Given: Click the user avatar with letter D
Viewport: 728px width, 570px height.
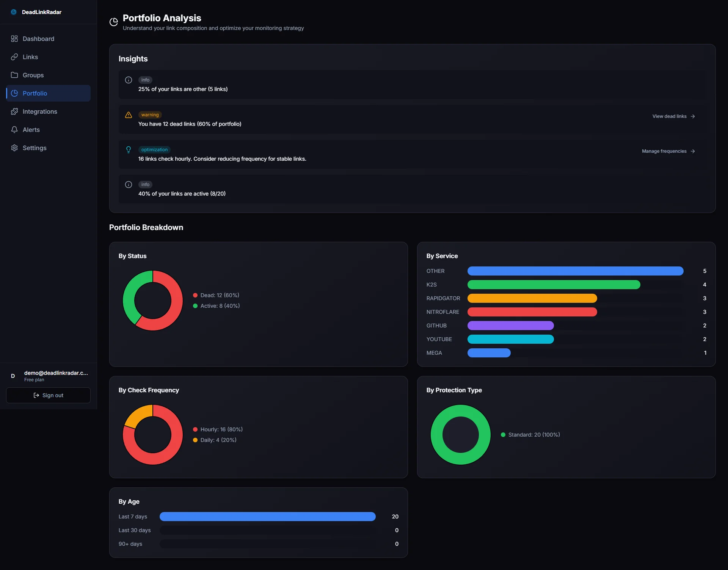Looking at the screenshot, I should click(x=13, y=376).
